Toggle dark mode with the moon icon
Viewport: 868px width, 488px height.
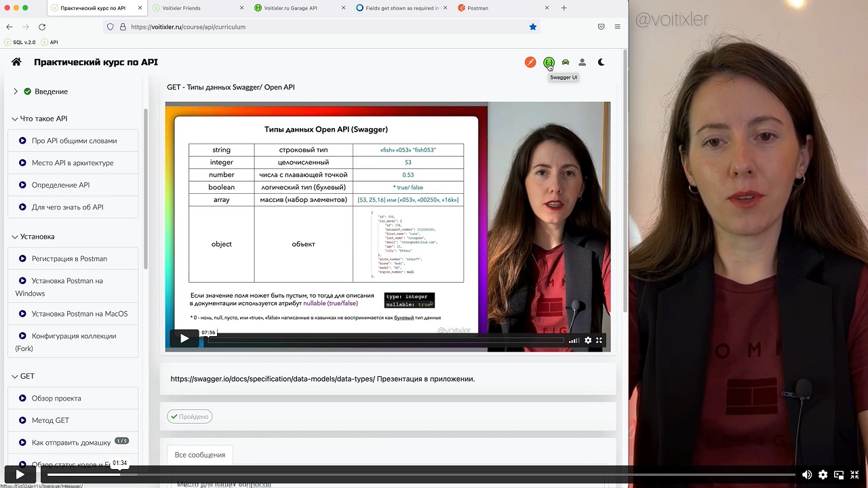tap(601, 62)
